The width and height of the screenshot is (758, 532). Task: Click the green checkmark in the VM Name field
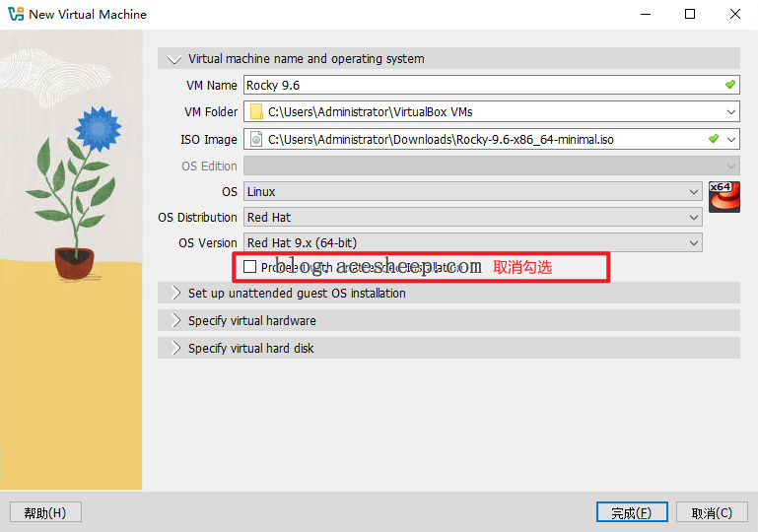point(730,85)
